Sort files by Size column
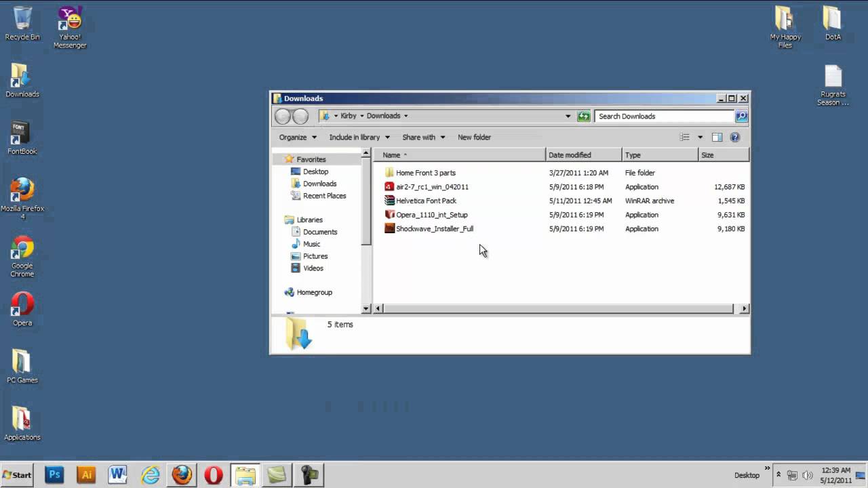The width and height of the screenshot is (868, 488). coord(724,155)
